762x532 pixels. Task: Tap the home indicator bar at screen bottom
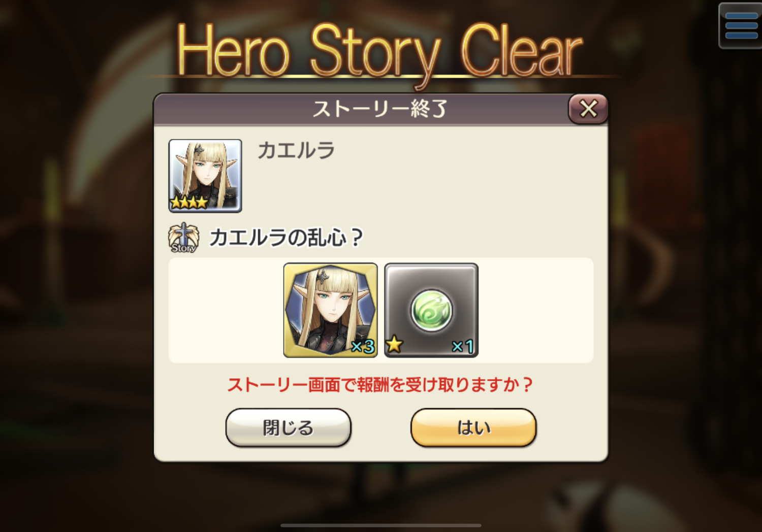[381, 525]
